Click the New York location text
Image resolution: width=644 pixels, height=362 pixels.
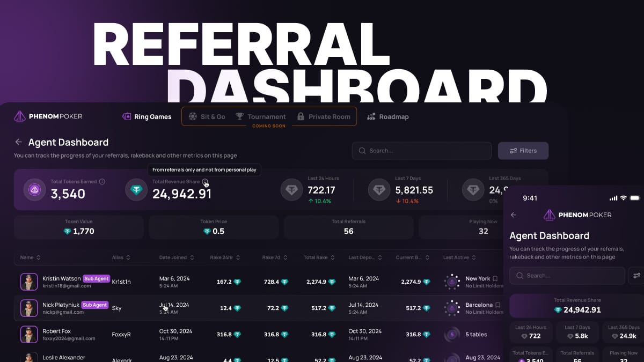click(478, 278)
